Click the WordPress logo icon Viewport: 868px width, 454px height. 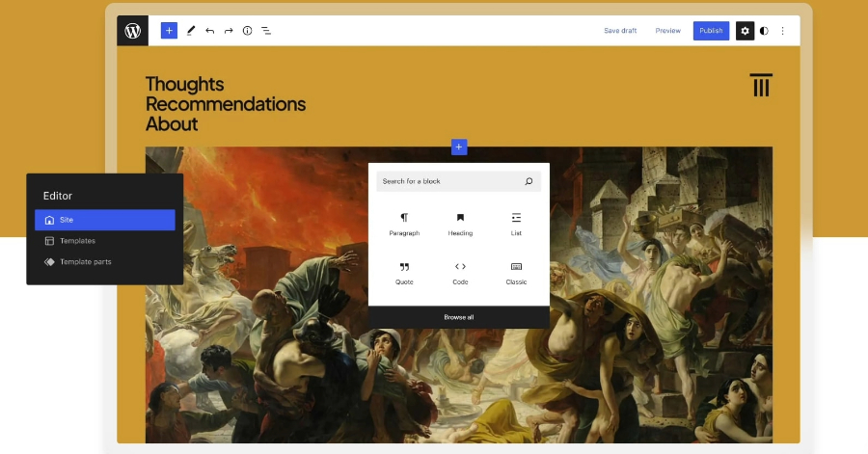point(132,31)
